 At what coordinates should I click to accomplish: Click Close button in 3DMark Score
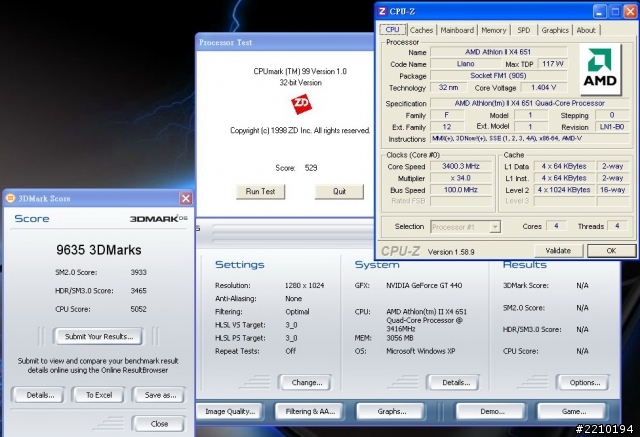point(159,424)
